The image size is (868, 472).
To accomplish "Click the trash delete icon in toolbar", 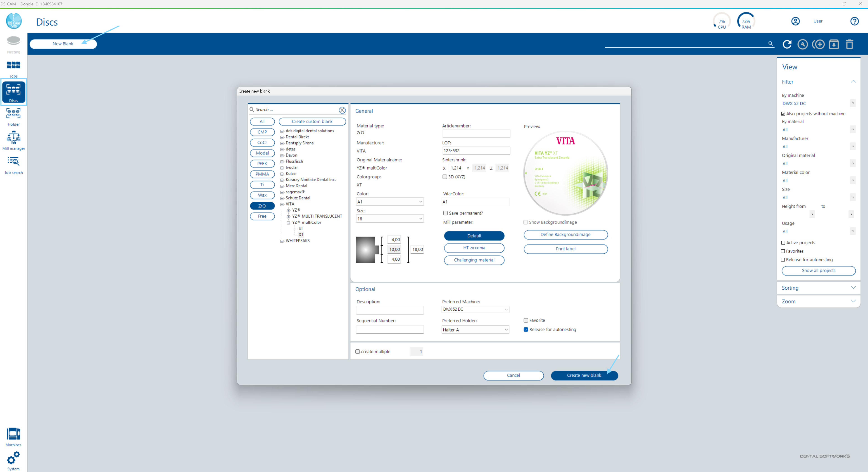I will coord(849,44).
